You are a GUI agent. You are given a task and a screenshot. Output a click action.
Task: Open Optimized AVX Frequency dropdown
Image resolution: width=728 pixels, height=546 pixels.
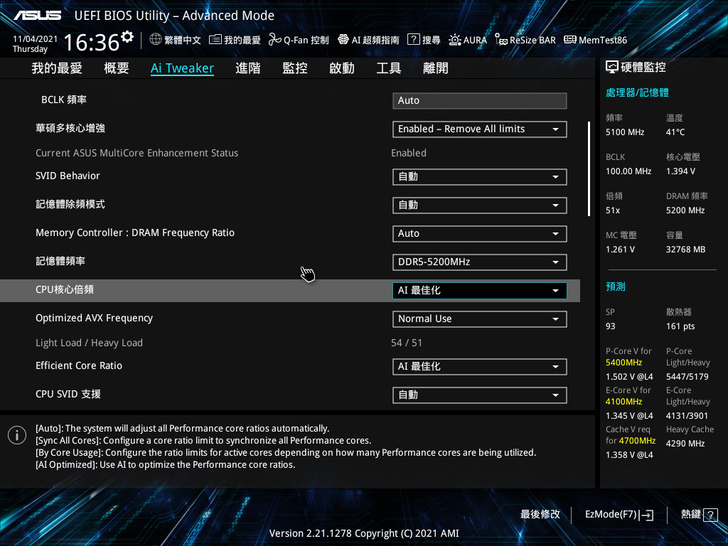click(x=480, y=319)
